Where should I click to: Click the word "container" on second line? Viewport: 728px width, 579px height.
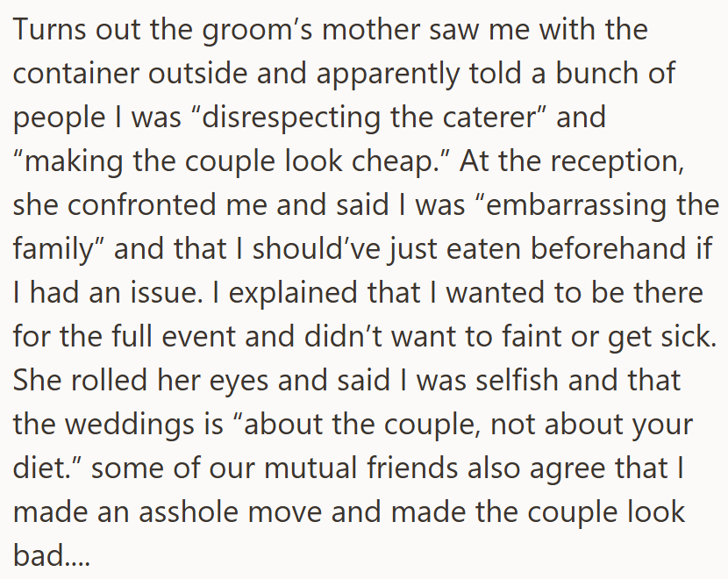75,74
